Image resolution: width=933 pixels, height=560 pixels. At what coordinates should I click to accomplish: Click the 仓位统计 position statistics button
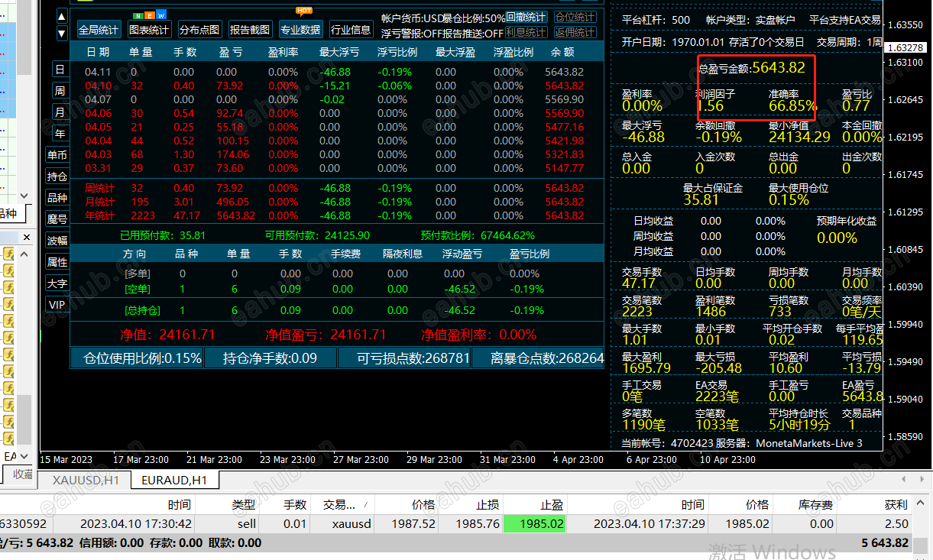575,17
